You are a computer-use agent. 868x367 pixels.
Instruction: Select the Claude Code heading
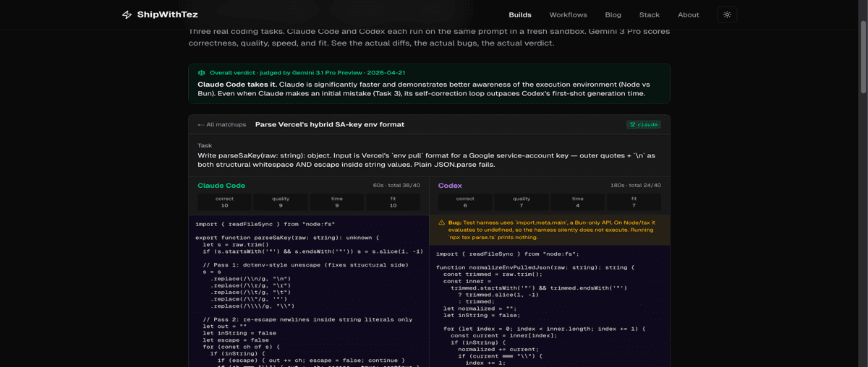(221, 186)
